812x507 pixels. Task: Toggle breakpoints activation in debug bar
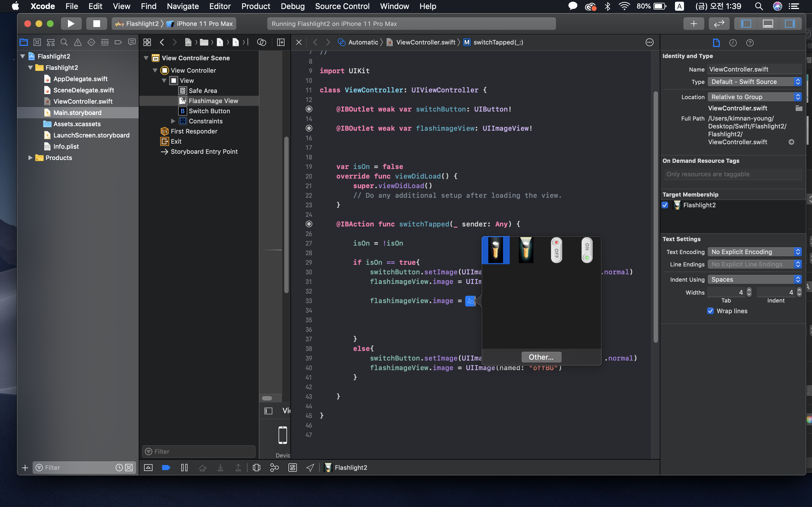166,468
